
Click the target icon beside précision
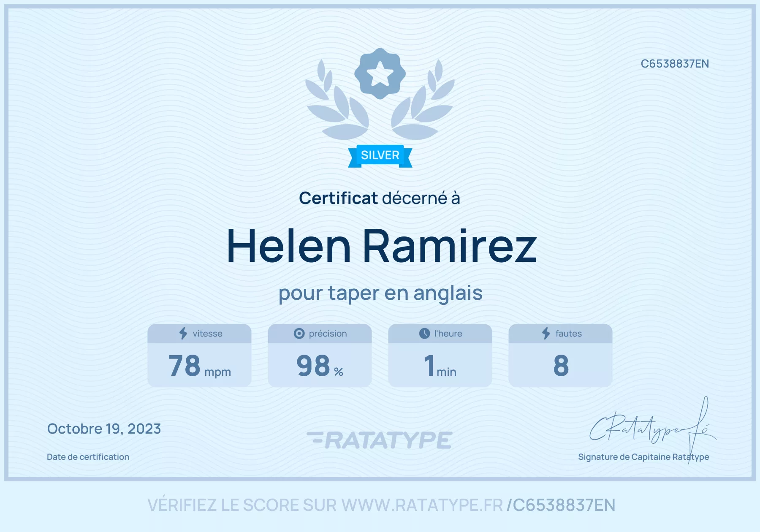(299, 334)
